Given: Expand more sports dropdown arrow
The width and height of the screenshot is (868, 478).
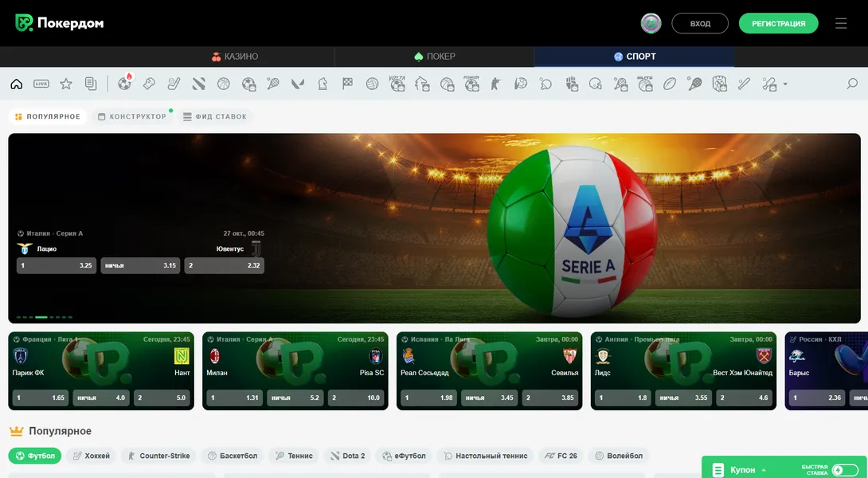Looking at the screenshot, I should [x=785, y=84].
